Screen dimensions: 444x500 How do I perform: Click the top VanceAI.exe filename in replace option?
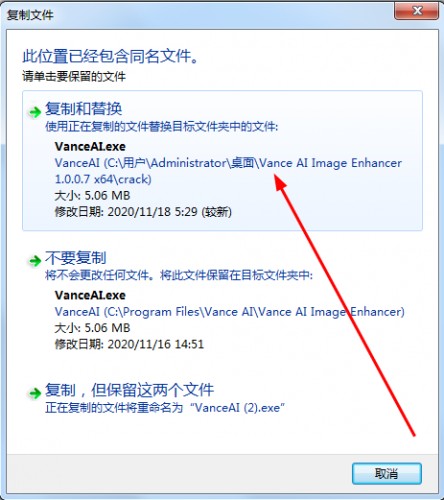pyautogui.click(x=90, y=146)
